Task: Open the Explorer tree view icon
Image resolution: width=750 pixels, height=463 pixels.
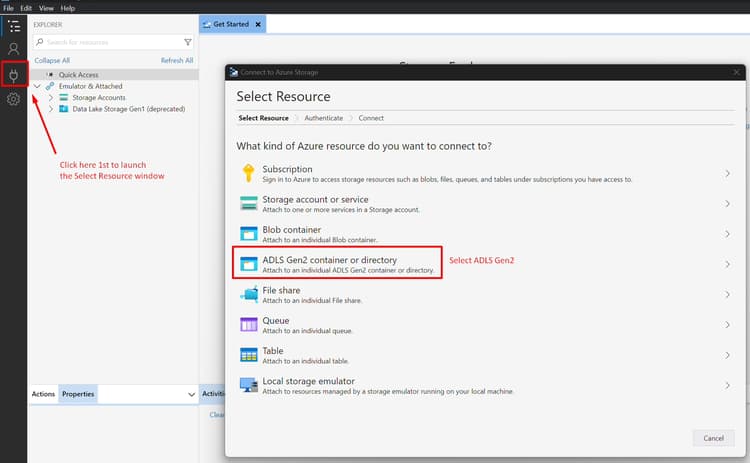Action: coord(14,26)
